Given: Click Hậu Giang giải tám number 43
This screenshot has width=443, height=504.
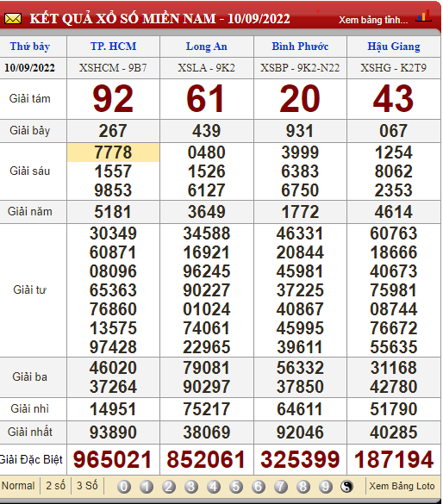Looking at the screenshot, I should tap(394, 99).
